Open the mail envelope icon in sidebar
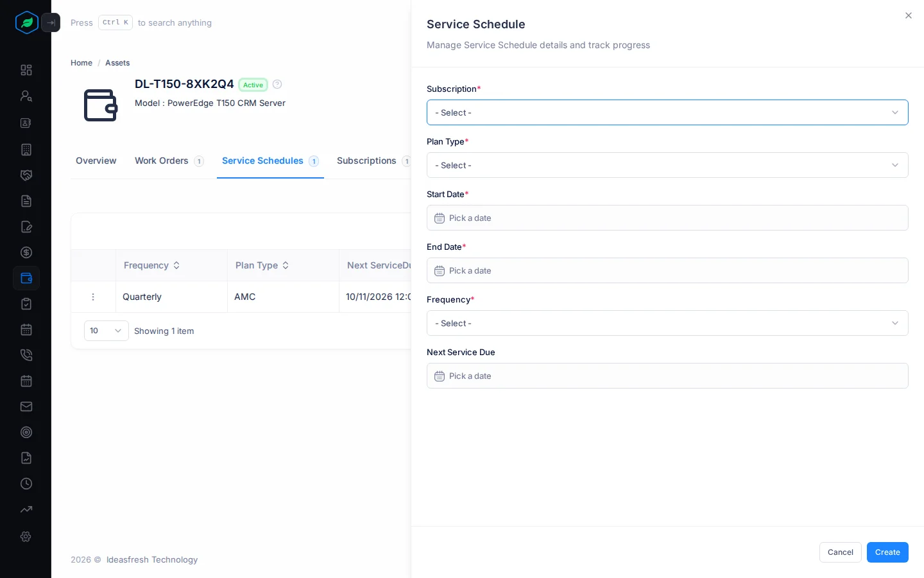 [x=26, y=407]
